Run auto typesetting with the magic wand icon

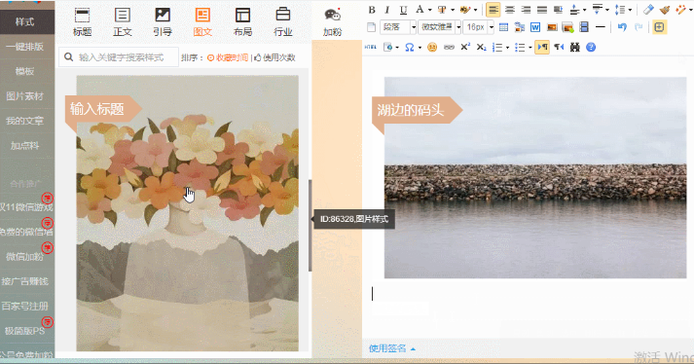coord(680,9)
